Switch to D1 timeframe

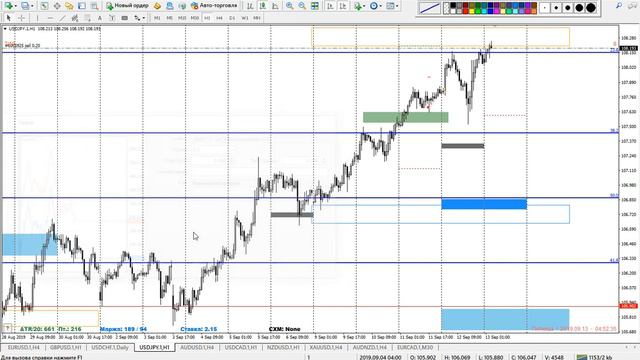point(232,18)
